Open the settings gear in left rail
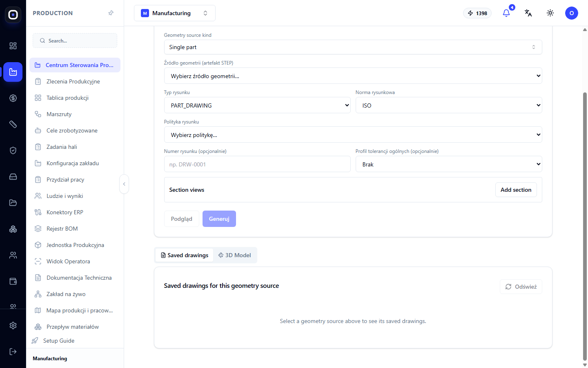 (x=13, y=325)
